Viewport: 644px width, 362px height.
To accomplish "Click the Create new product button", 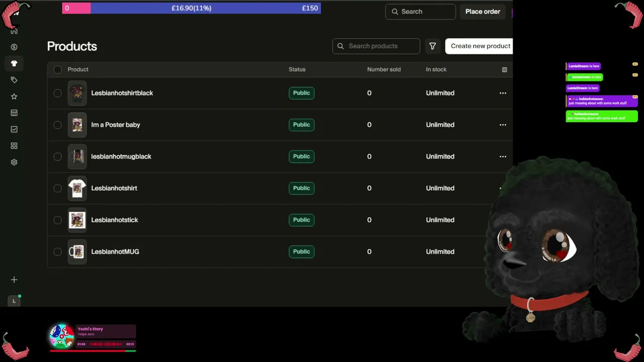I will click(x=479, y=46).
